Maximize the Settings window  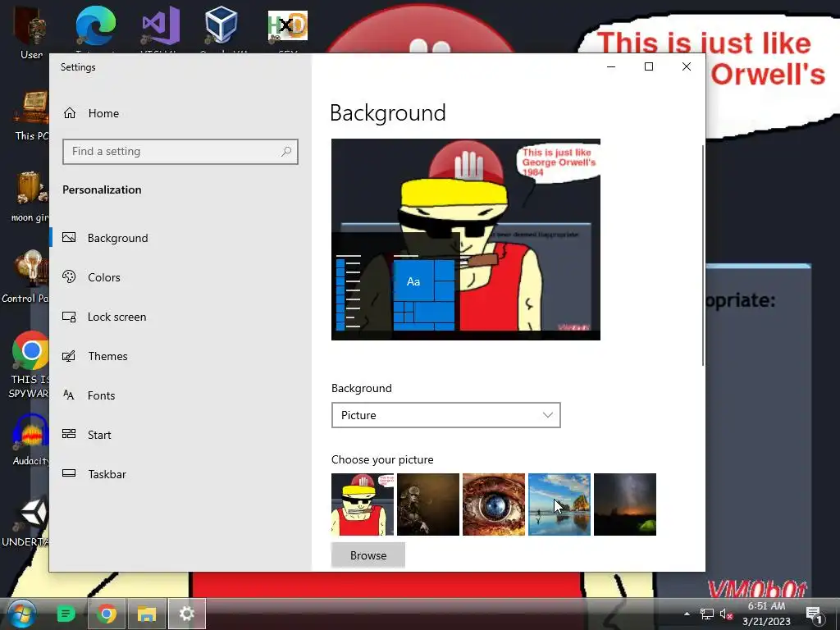click(649, 66)
